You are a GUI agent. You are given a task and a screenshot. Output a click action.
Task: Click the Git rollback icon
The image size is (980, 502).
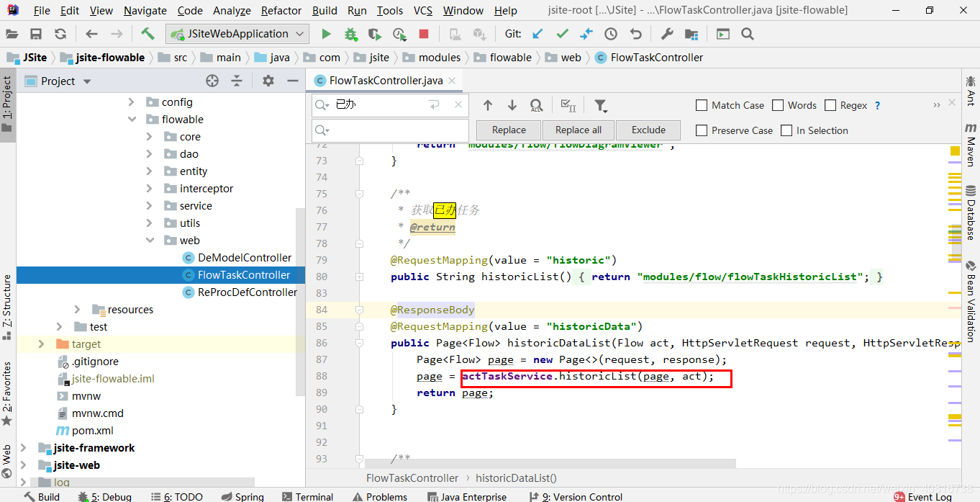click(635, 34)
